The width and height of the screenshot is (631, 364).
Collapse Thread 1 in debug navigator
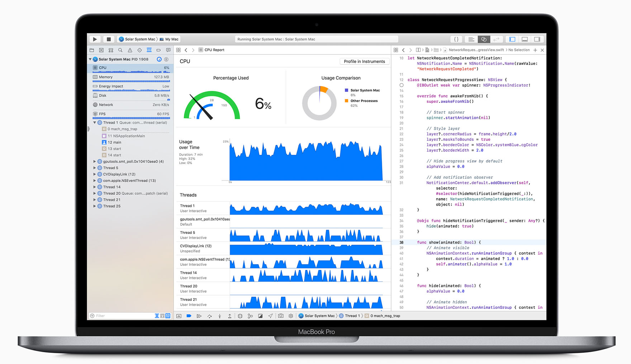95,123
